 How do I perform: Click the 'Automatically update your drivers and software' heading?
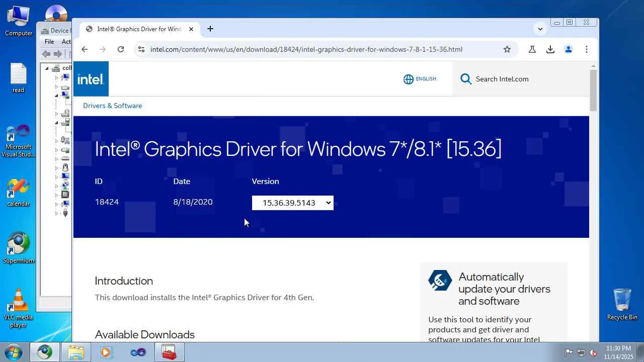[504, 289]
